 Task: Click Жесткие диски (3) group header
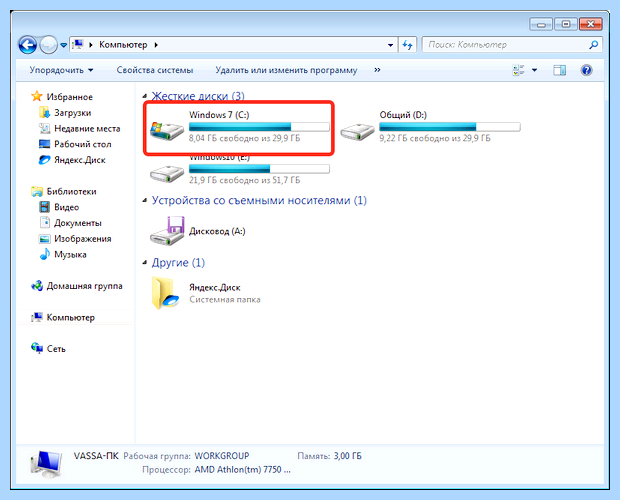point(198,96)
